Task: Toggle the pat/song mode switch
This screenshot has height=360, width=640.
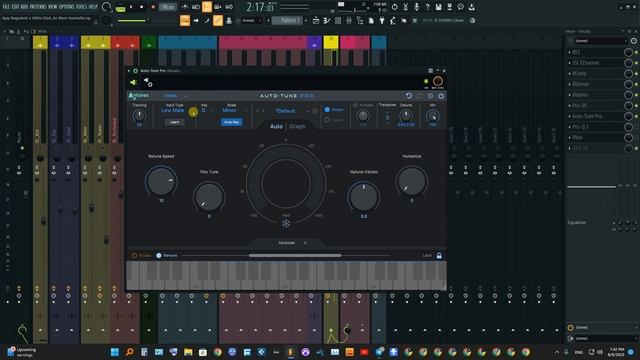Action: coord(120,8)
